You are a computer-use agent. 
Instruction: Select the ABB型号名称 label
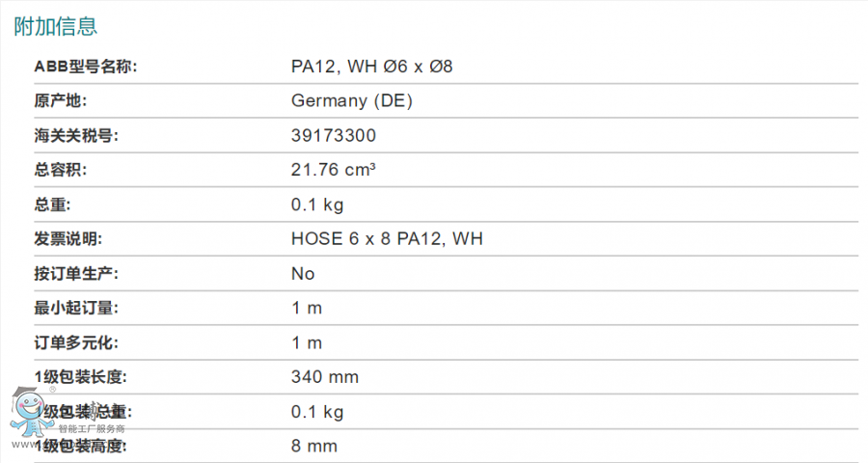(x=86, y=67)
